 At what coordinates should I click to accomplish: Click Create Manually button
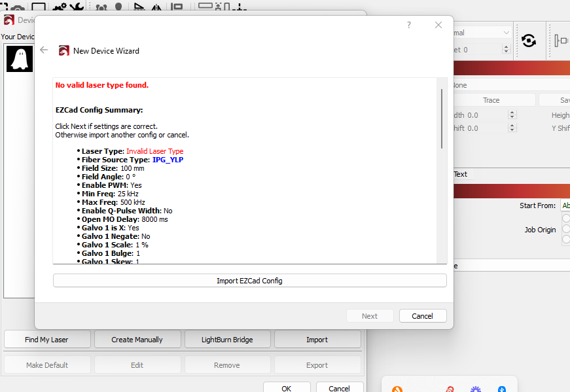click(x=137, y=339)
